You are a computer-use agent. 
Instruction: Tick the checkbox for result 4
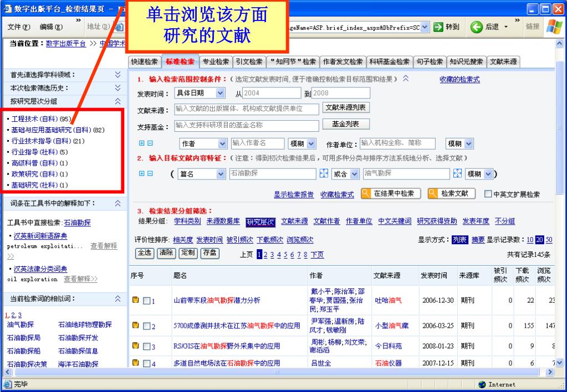146,363
